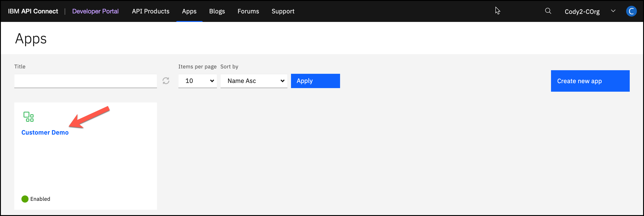Open the Customer Demo app link

point(45,133)
